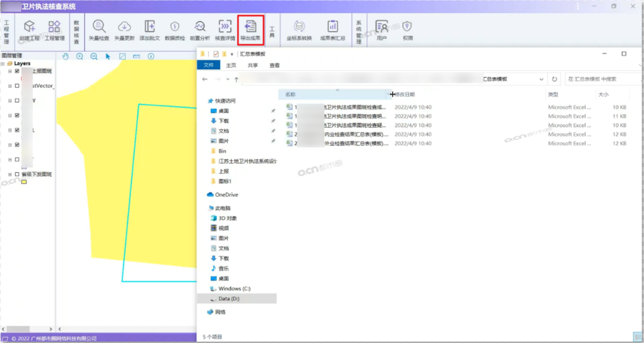Click the properties checkmark in Explorer title bar
644x343 pixels.
click(216, 54)
